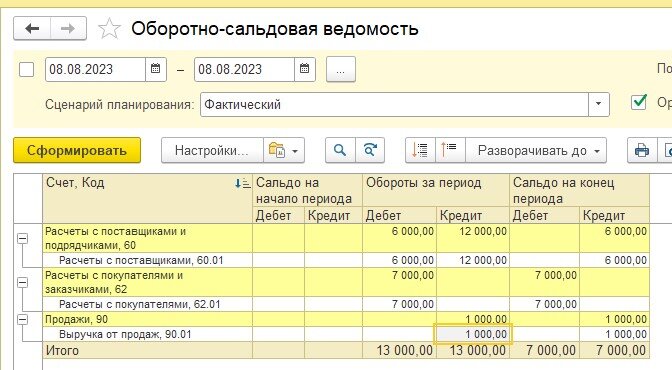Toggle the checkbox left of the period dates

[27, 69]
